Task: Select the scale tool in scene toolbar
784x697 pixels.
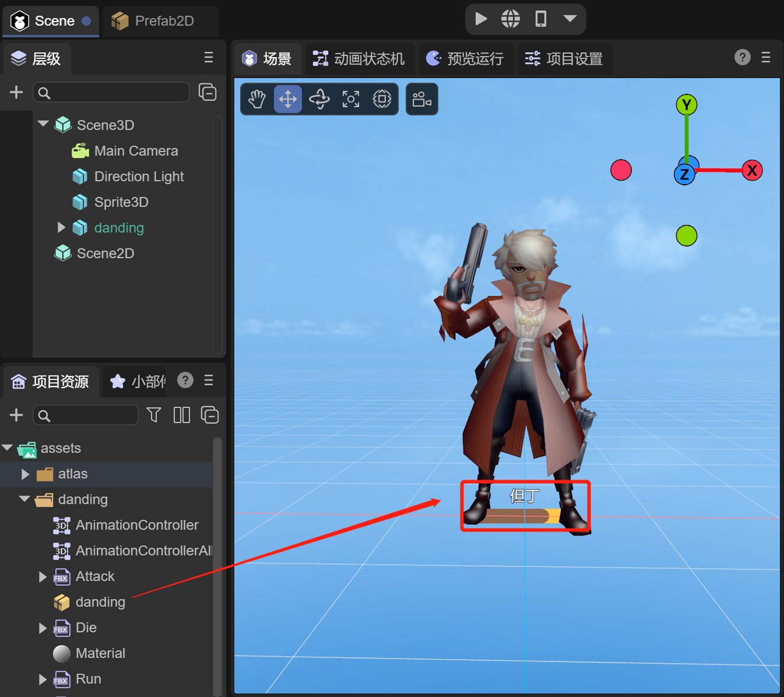Action: click(x=350, y=99)
